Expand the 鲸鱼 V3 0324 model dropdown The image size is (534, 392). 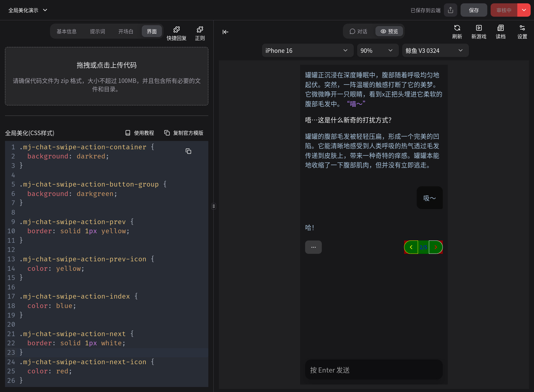click(x=435, y=50)
